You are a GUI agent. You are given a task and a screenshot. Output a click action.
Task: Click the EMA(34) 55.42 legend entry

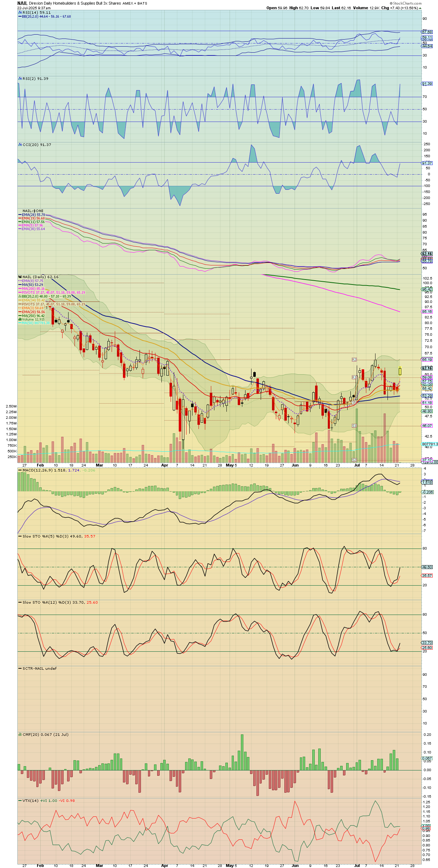pos(32,300)
